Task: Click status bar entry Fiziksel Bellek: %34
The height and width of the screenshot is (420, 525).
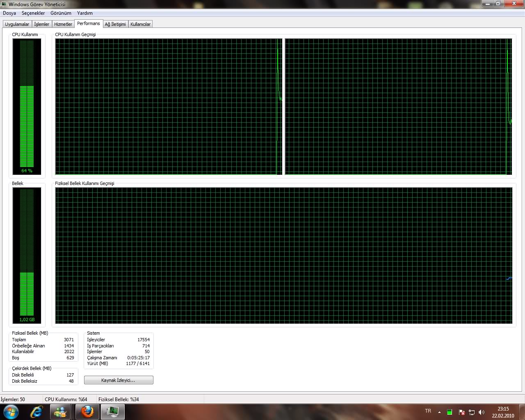Action: (x=119, y=399)
